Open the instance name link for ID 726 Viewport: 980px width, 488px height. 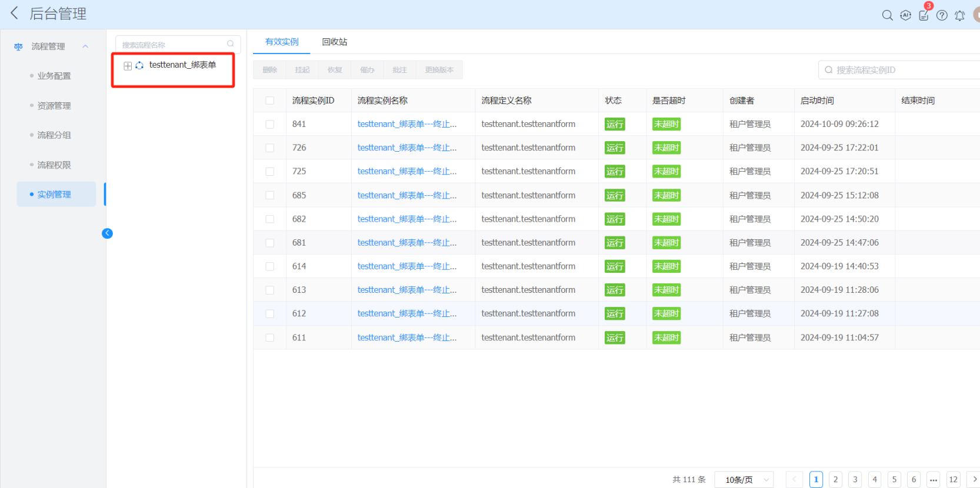point(406,148)
